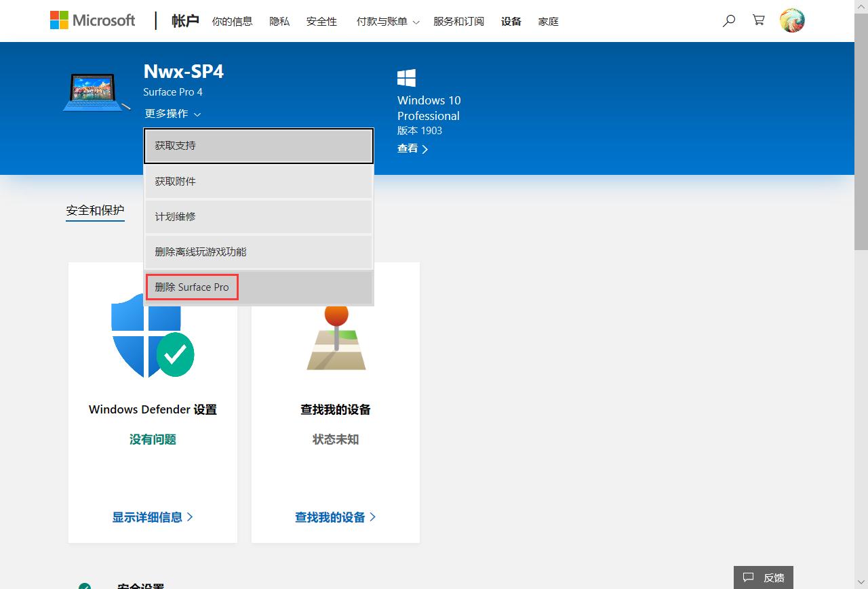Click the Microsoft logo
Viewport: 868px width, 589px height.
point(92,20)
